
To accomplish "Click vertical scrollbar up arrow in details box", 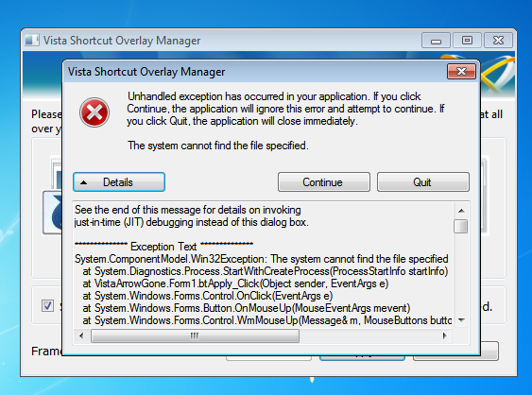I will tap(461, 211).
